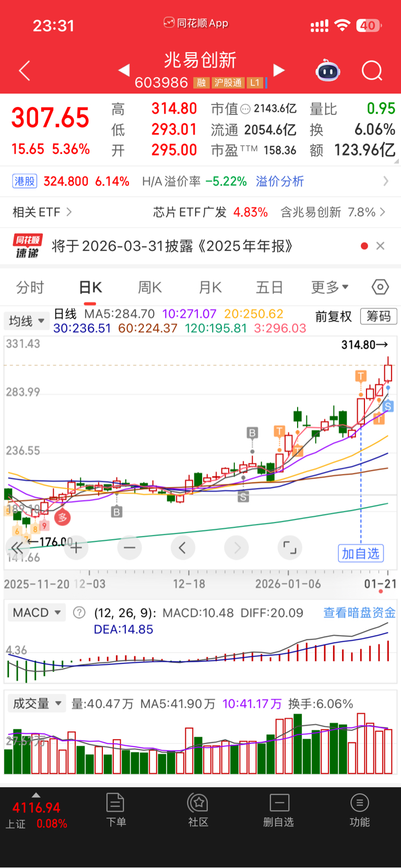Zoom out chart with minus button
This screenshot has height=868, width=401.
[129, 548]
